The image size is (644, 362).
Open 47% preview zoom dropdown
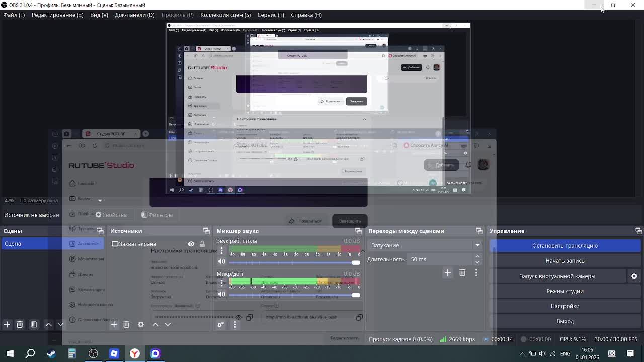coord(9,200)
